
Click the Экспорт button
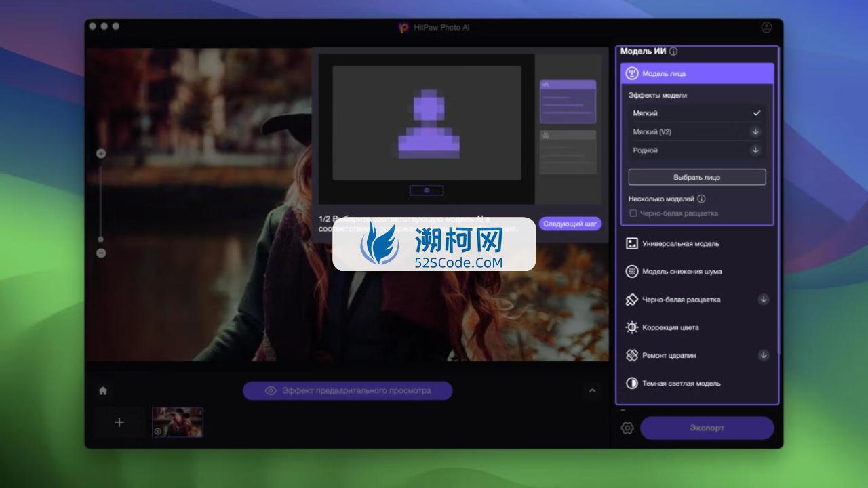pyautogui.click(x=707, y=428)
